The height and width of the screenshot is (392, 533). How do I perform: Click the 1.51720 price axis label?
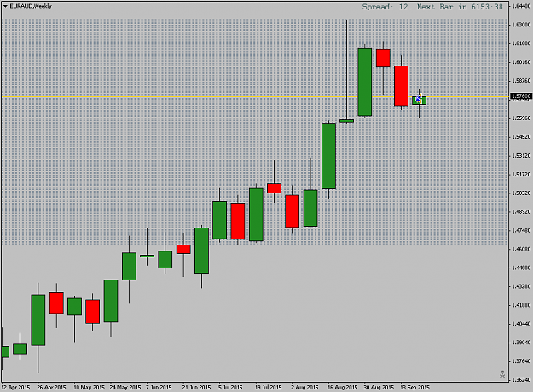click(x=521, y=174)
